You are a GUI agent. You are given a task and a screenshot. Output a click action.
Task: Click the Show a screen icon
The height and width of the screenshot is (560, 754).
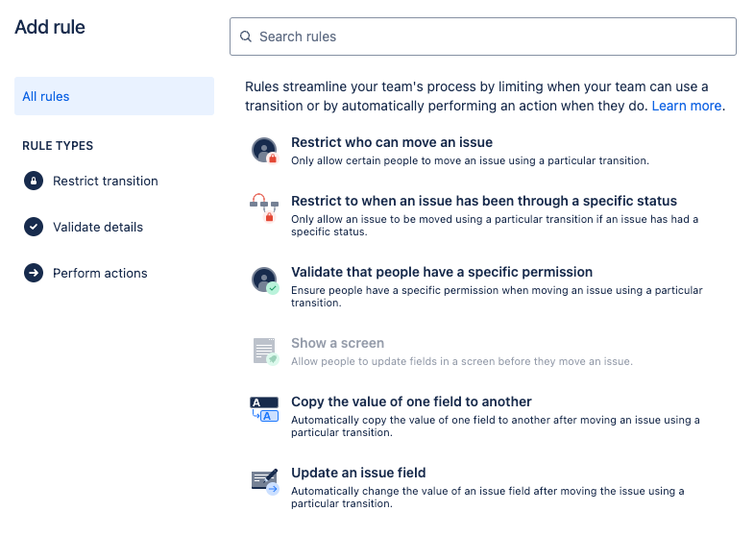[264, 351]
